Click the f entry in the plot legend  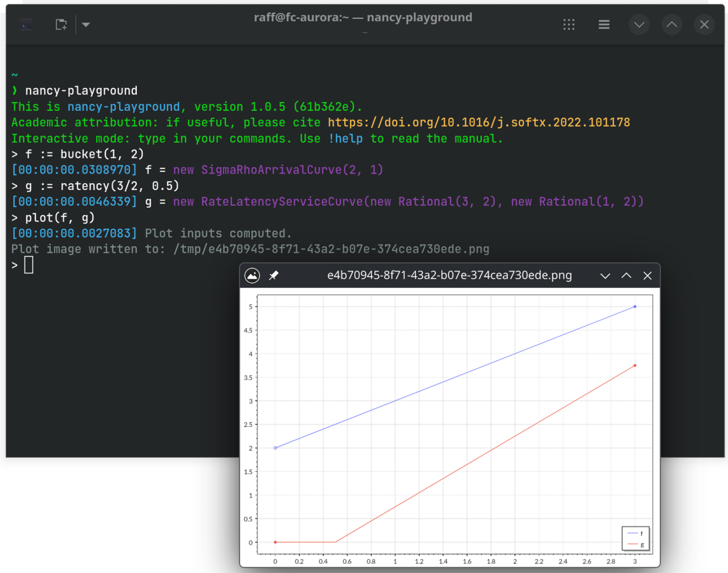[x=635, y=533]
